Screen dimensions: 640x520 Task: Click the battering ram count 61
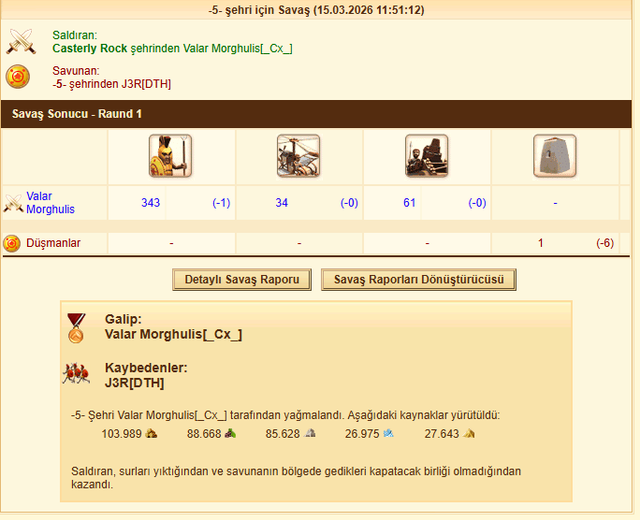tap(409, 203)
